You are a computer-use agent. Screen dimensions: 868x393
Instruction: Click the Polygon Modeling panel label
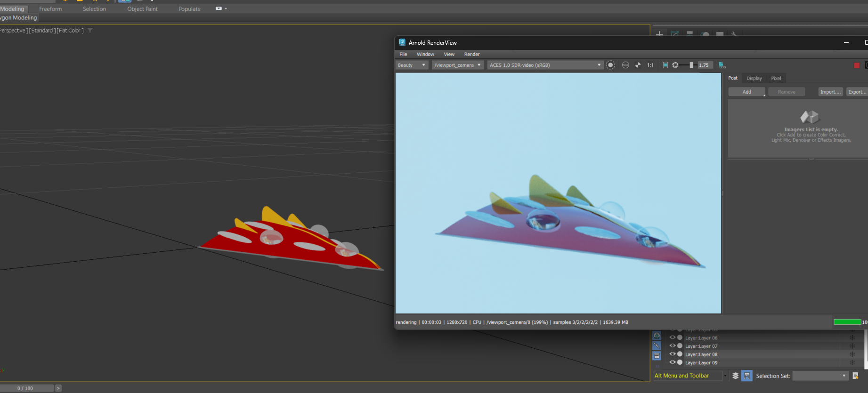18,18
